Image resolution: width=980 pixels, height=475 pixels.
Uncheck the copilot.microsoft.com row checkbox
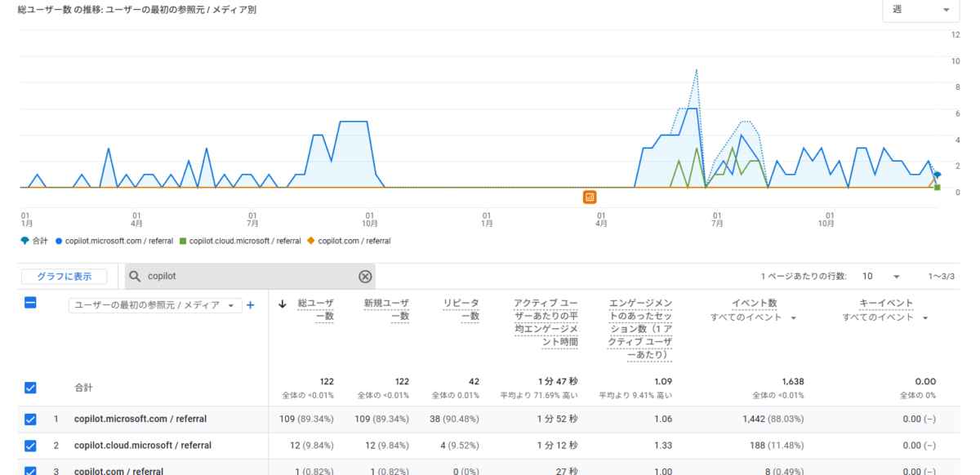[x=30, y=420]
